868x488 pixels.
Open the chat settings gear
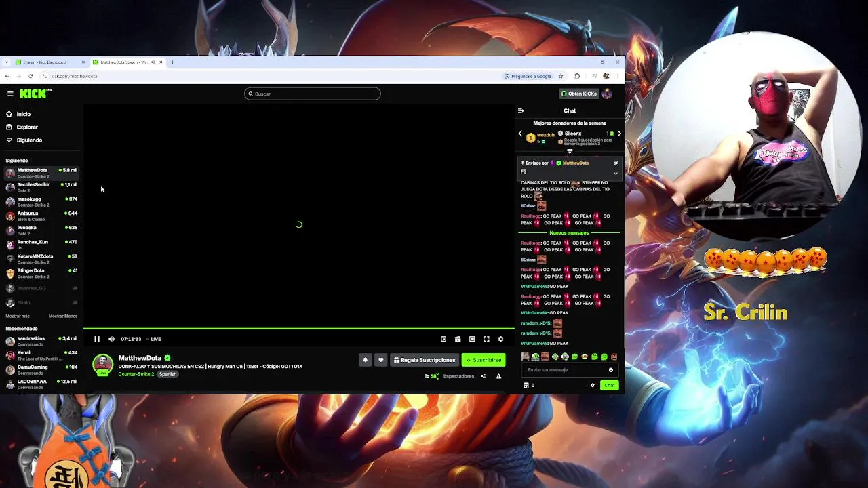coord(592,385)
